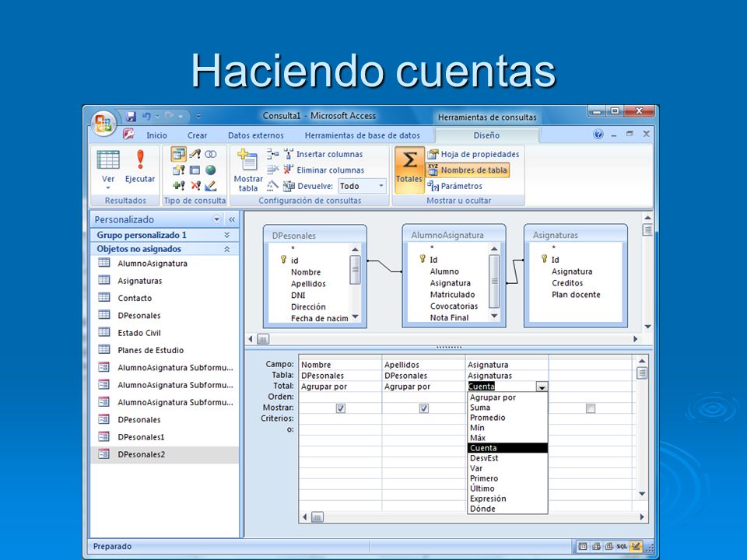Image resolution: width=747 pixels, height=560 pixels.
Task: Expand Grupo personalizado 1
Action: tap(226, 235)
